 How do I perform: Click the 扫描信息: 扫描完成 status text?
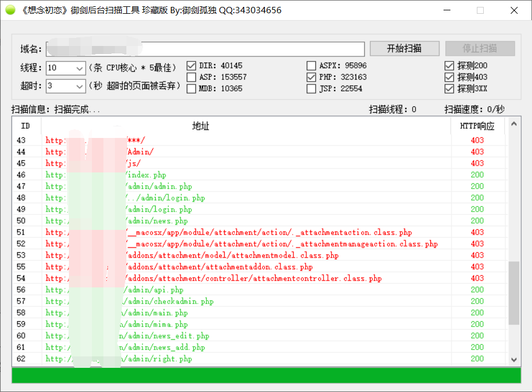[56, 109]
